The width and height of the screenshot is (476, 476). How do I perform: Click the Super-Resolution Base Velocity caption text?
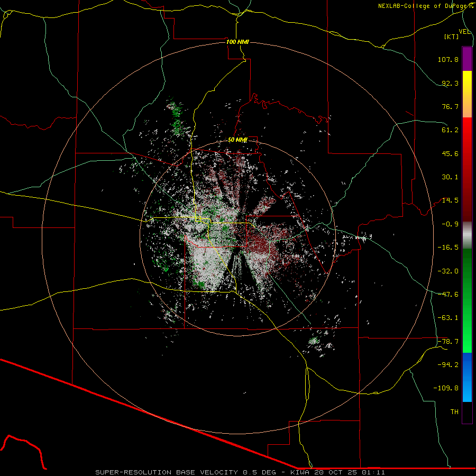(240, 472)
